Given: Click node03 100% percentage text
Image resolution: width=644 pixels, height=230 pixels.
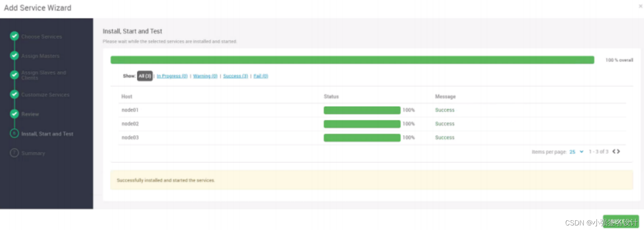Looking at the screenshot, I should tap(409, 137).
